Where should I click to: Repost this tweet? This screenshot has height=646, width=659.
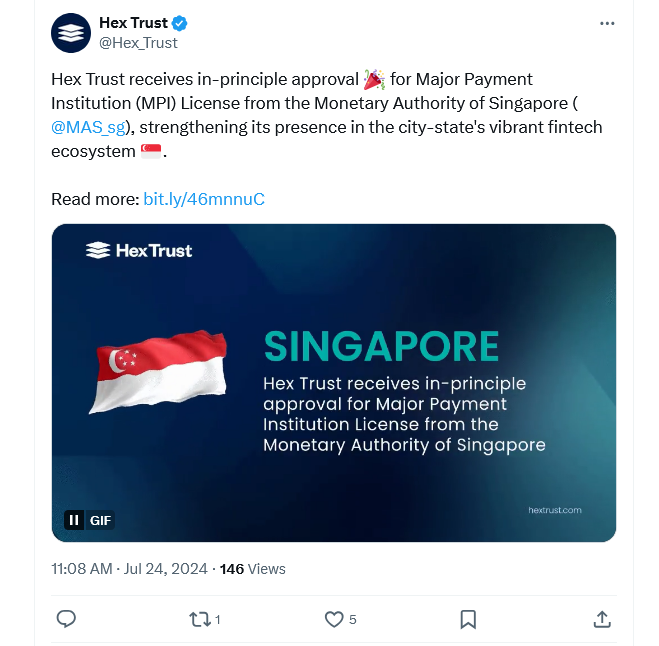(x=201, y=619)
